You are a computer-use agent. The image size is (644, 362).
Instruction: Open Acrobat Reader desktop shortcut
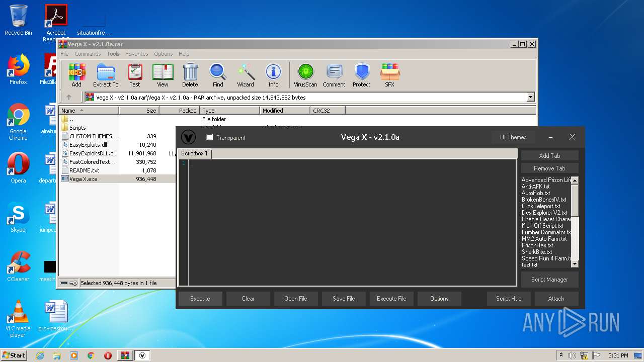click(56, 23)
